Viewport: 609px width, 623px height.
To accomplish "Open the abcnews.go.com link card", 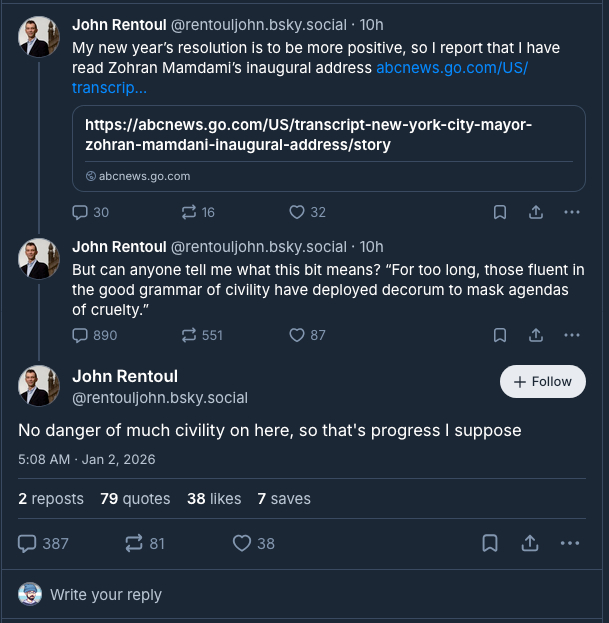I will click(x=328, y=147).
